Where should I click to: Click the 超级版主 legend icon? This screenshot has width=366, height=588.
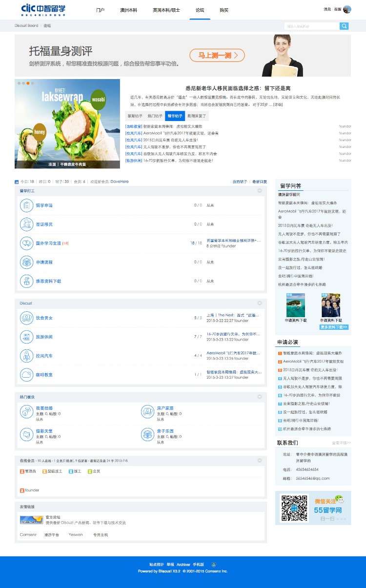tap(44, 471)
